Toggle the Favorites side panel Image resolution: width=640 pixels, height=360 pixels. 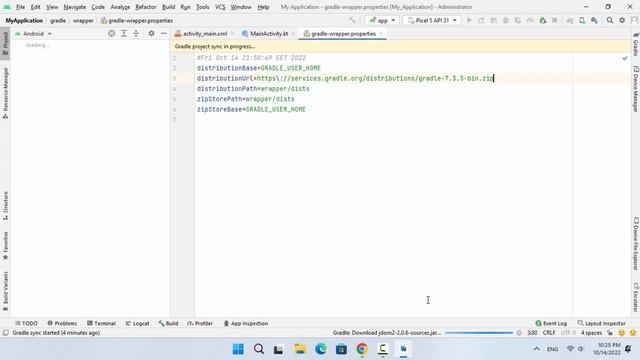[5, 246]
